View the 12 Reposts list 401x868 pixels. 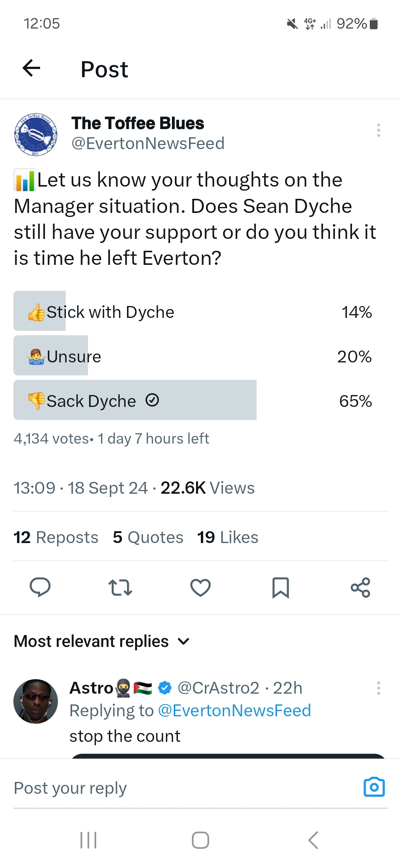56,537
